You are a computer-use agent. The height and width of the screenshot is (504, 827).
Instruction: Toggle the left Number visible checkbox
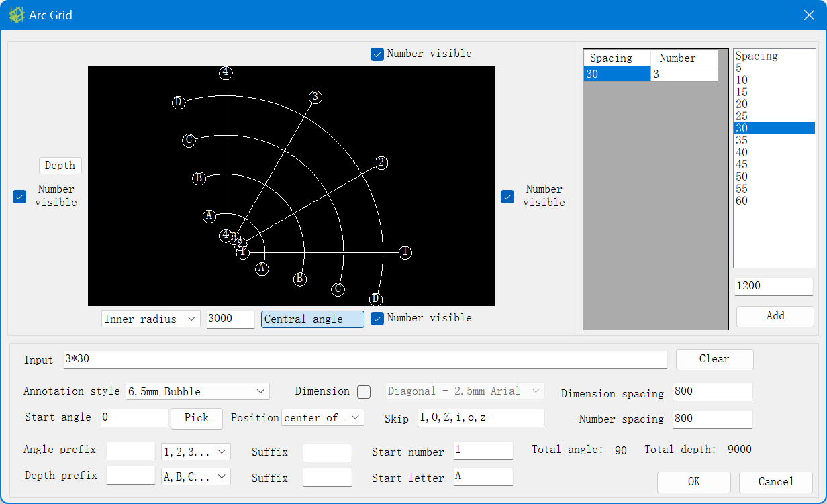19,197
